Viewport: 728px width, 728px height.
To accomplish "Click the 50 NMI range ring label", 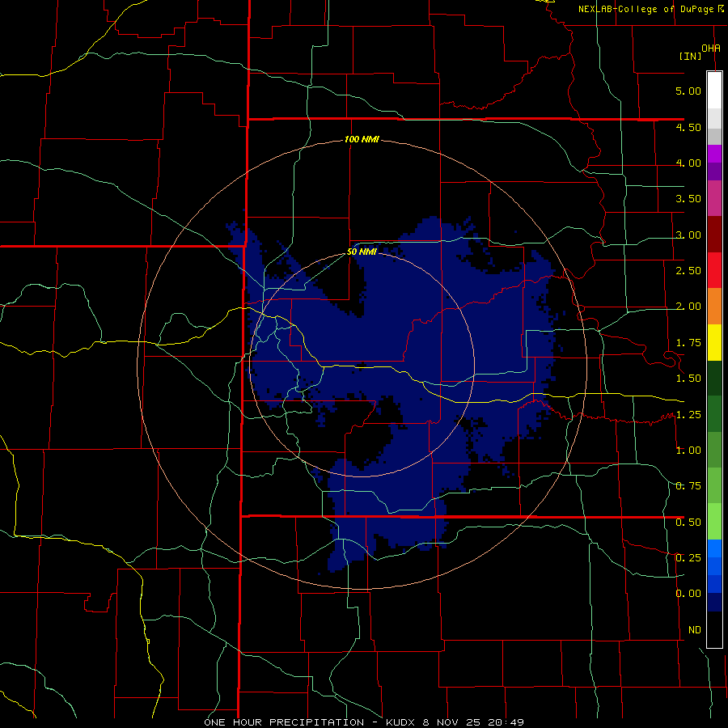I will (x=362, y=252).
